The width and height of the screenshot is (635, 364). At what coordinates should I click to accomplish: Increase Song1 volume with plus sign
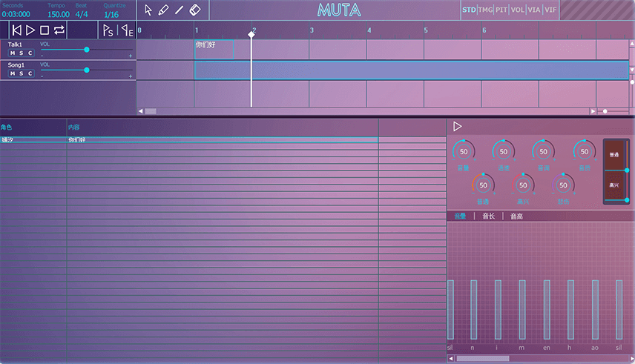tap(131, 76)
